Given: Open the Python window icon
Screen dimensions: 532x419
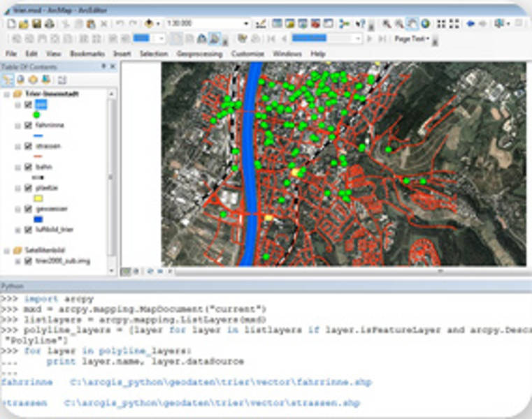Looking at the screenshot, I should [x=328, y=23].
